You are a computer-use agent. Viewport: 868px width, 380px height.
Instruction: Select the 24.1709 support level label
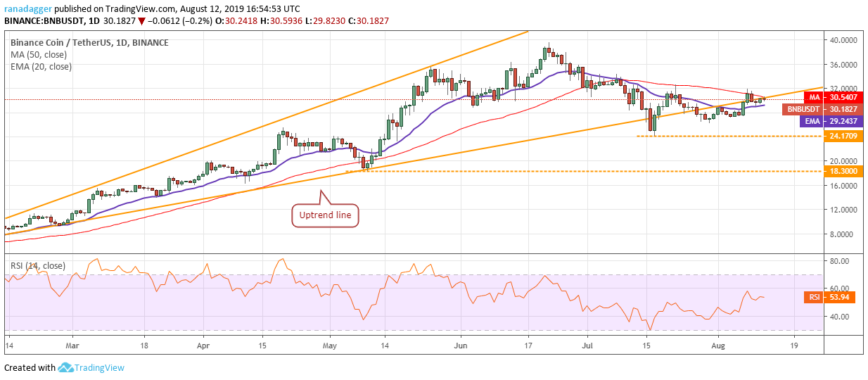pyautogui.click(x=843, y=136)
